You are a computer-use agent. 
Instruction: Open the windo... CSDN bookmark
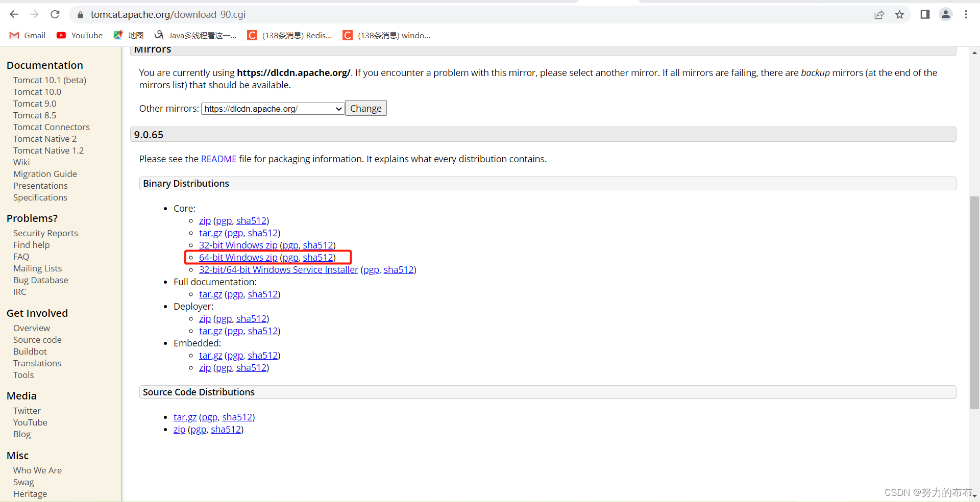point(387,35)
